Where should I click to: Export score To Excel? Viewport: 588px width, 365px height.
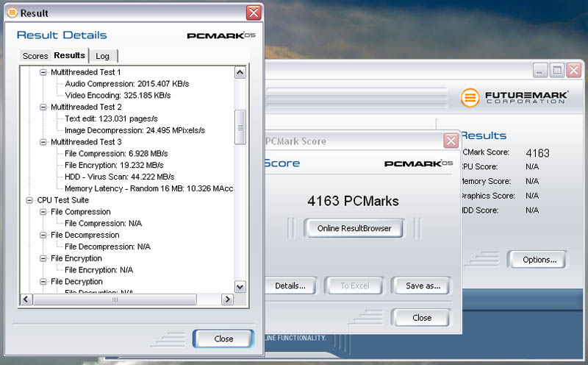coord(355,286)
